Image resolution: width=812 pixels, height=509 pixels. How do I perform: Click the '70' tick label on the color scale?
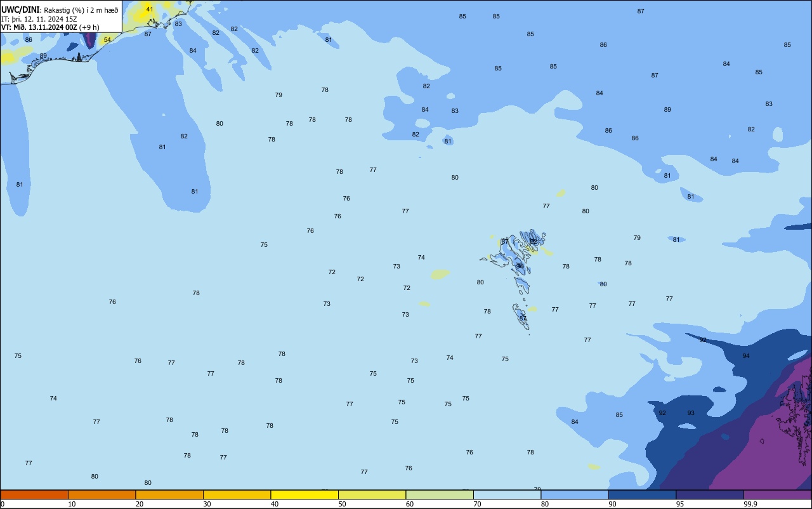(x=477, y=504)
